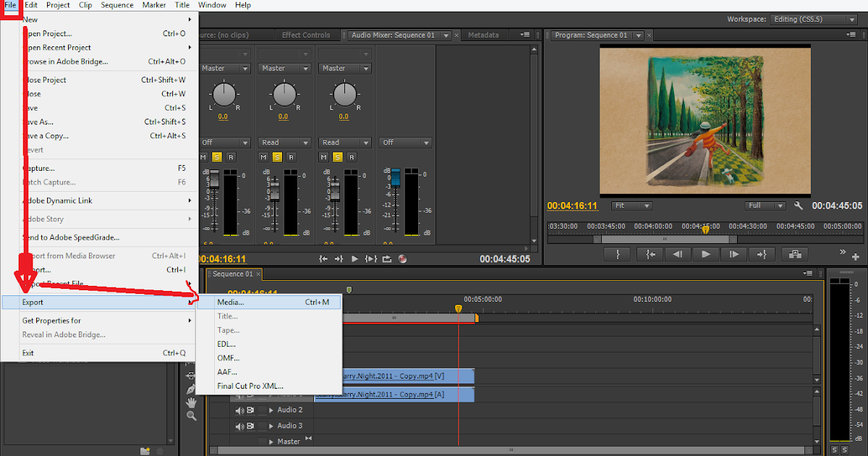Select the Pen tool in the toolbar
868x456 pixels.
[x=191, y=389]
